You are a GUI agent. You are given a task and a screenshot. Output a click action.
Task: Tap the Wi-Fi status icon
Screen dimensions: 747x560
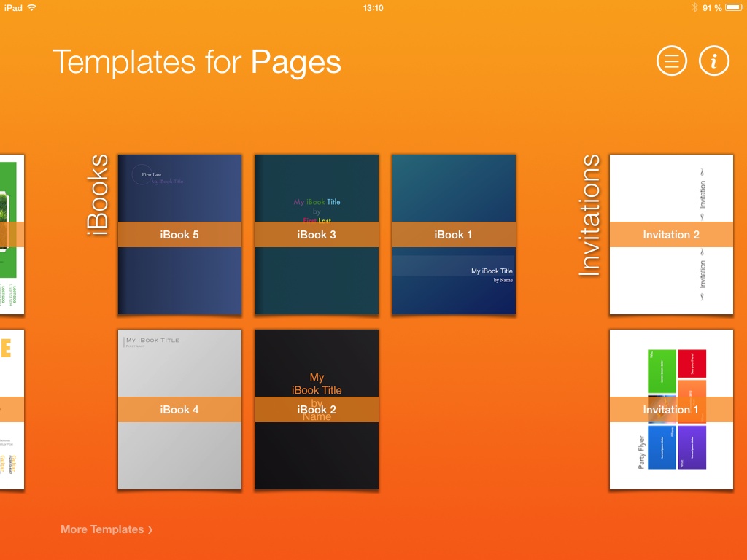[31, 7]
